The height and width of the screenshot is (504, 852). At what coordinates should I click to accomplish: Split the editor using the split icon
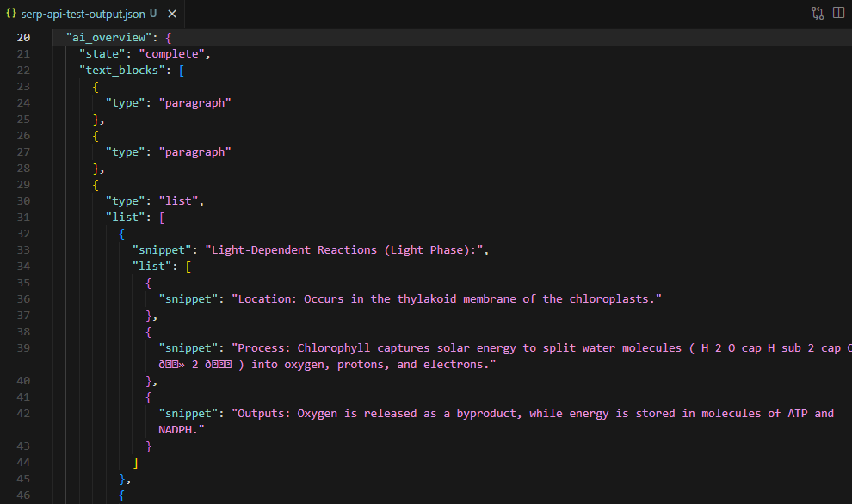pos(839,13)
